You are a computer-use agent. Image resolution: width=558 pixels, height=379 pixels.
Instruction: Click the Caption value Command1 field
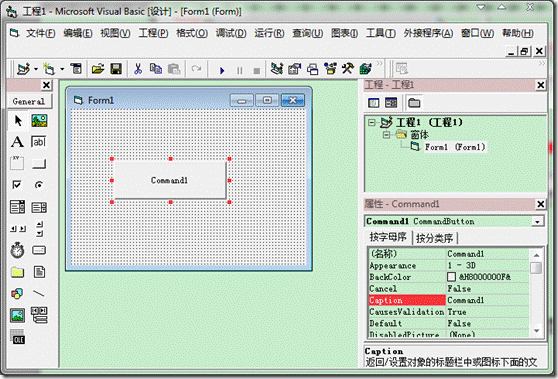click(487, 300)
